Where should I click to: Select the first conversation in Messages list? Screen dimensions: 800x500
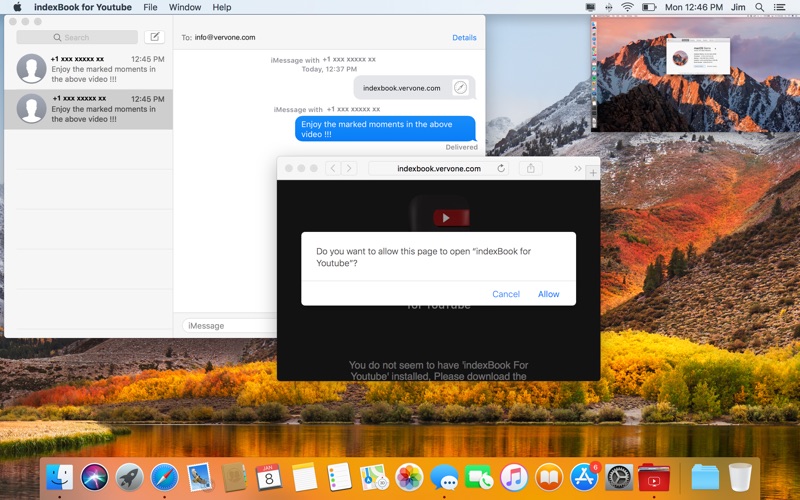pyautogui.click(x=88, y=69)
